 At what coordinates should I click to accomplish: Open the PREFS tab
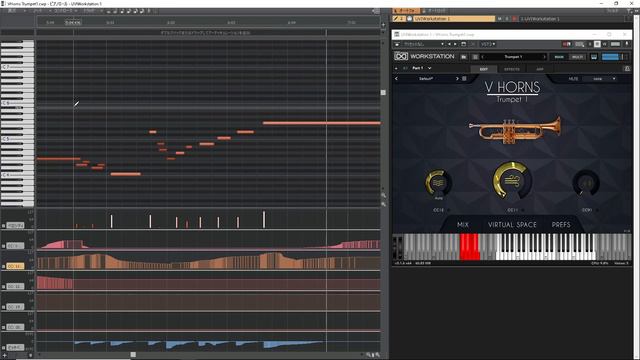[561, 224]
